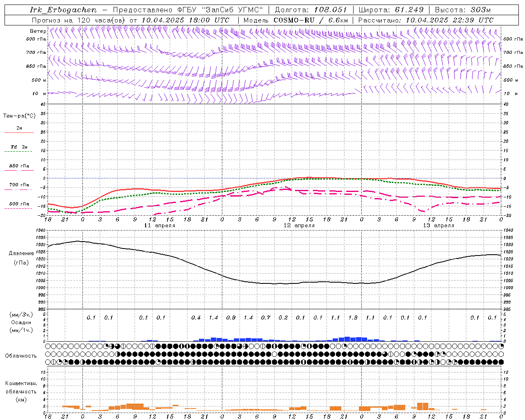Click the precipitation value 1.9
Viewport: 525px width, 420px height.
click(x=353, y=317)
